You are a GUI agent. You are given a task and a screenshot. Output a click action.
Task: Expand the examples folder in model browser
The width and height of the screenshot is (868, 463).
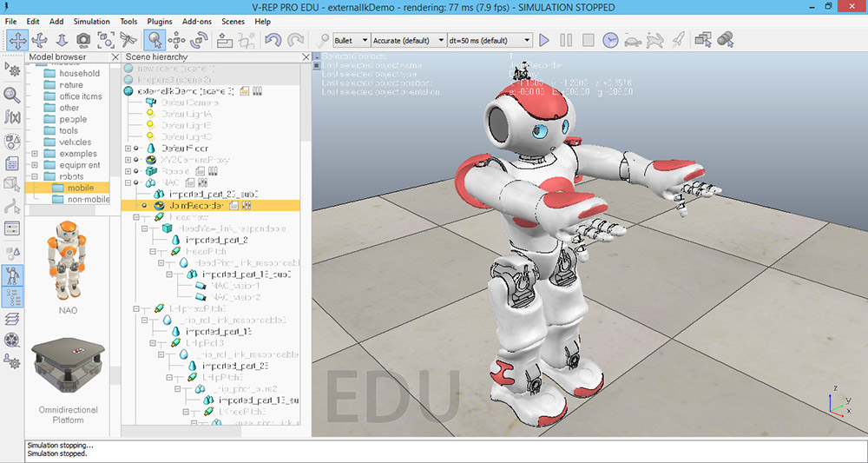click(x=35, y=154)
